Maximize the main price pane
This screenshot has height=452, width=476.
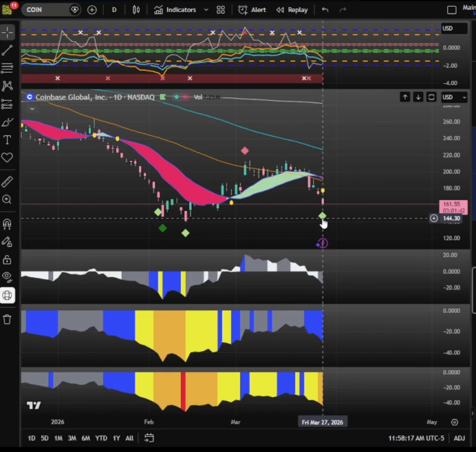(431, 97)
